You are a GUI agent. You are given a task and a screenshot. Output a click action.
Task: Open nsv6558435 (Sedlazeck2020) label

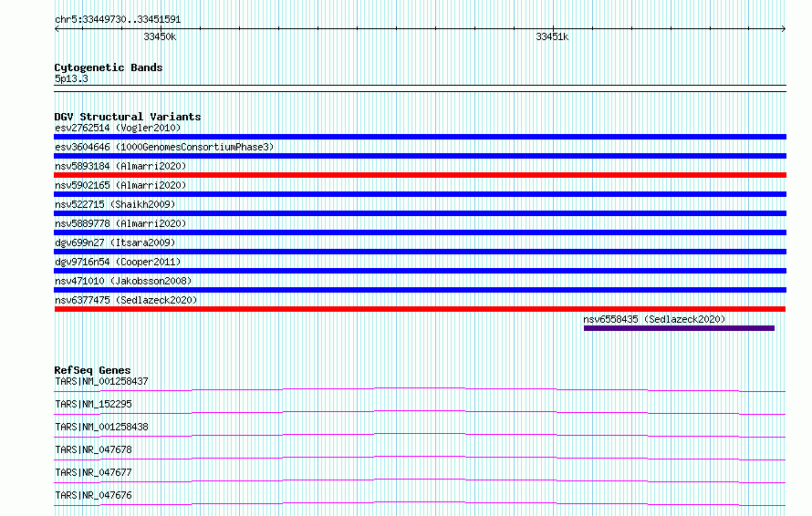click(x=654, y=319)
